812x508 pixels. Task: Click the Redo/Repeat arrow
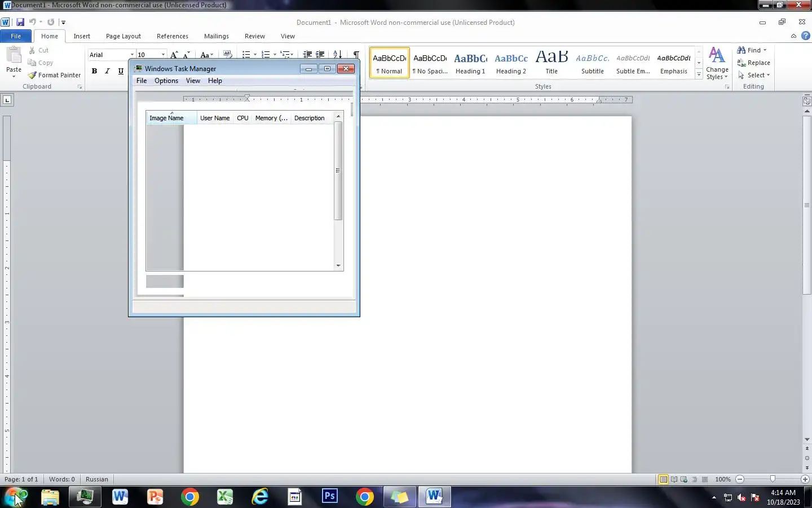(x=51, y=22)
